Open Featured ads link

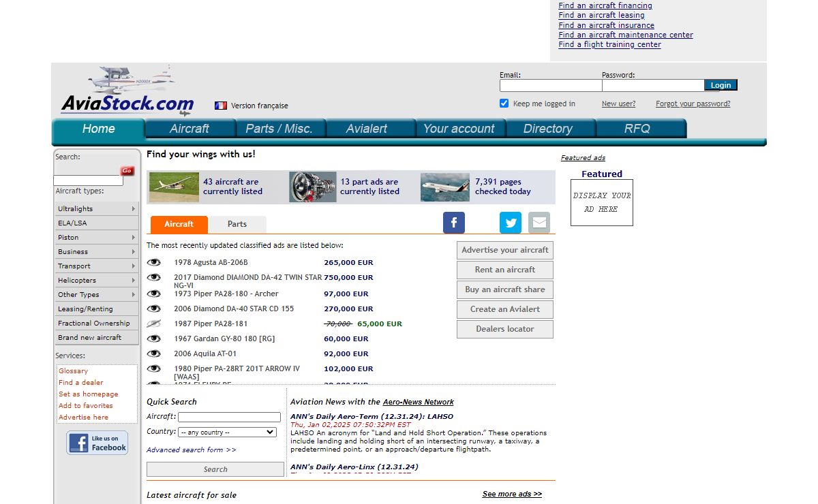(x=583, y=158)
